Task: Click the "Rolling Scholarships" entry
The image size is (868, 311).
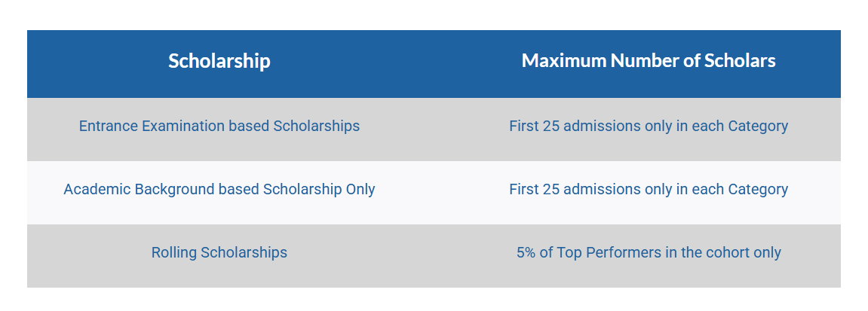Action: (x=219, y=252)
